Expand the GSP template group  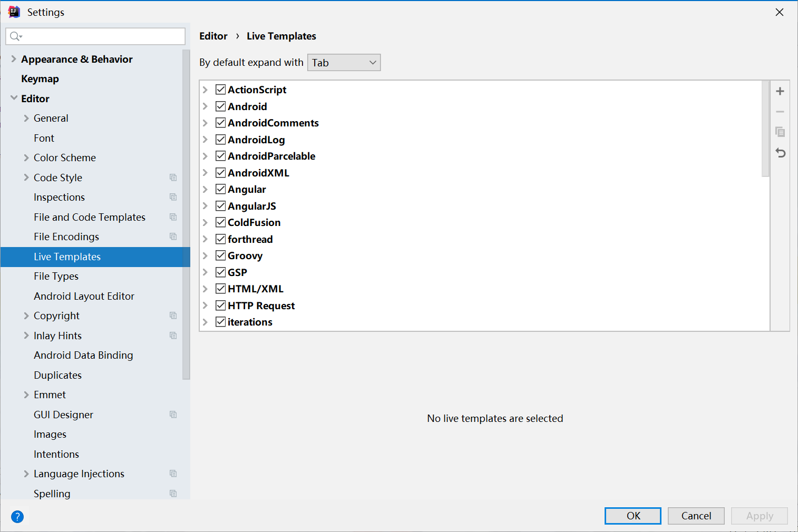tap(206, 272)
